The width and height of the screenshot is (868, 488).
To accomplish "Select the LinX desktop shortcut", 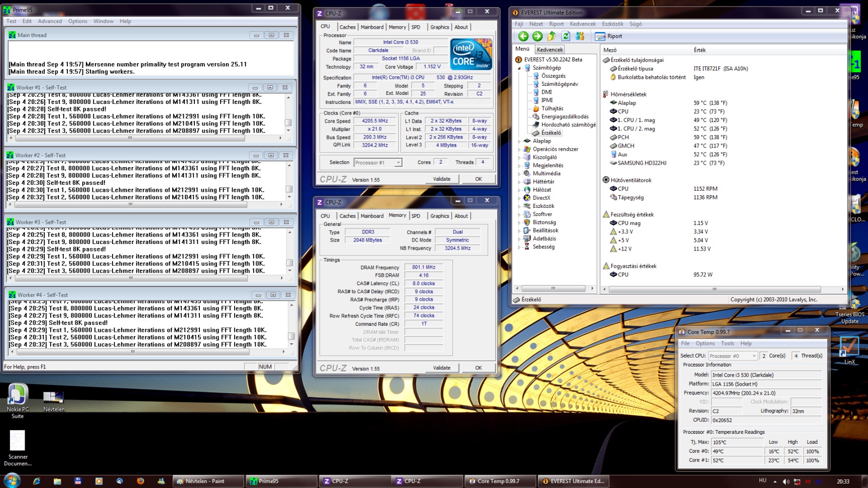I will (x=849, y=350).
